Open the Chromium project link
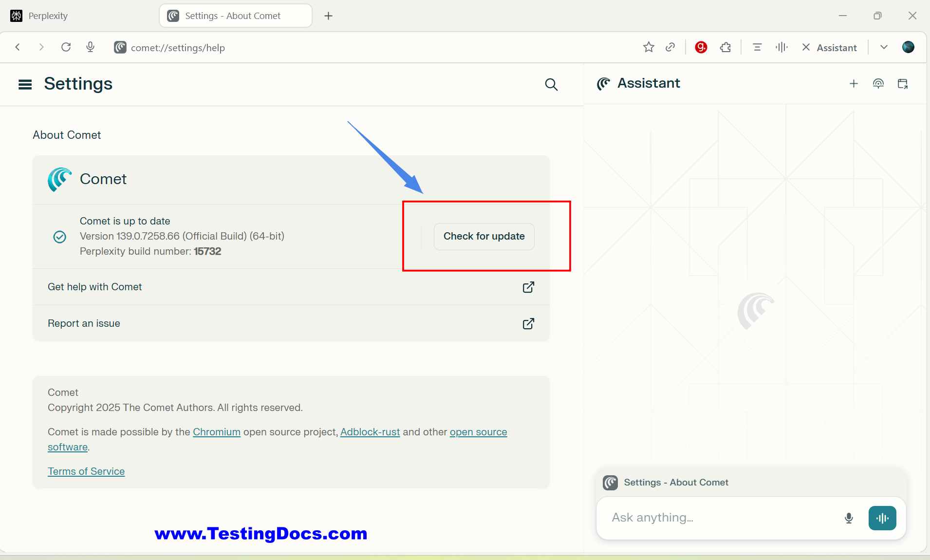 217,432
